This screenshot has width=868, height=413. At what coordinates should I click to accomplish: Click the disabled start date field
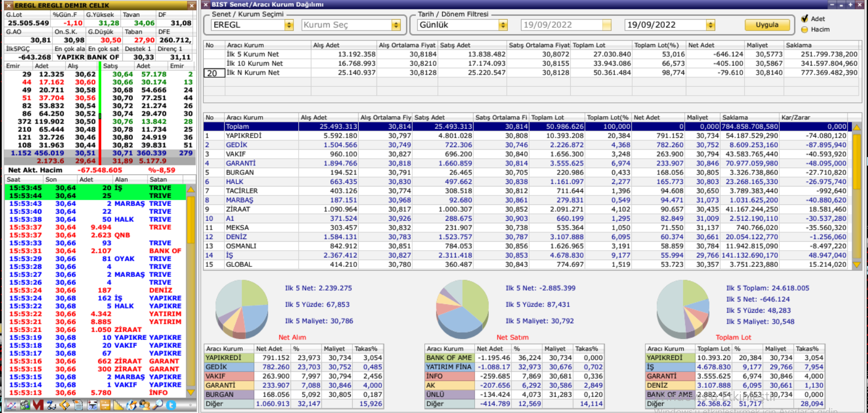tap(566, 25)
